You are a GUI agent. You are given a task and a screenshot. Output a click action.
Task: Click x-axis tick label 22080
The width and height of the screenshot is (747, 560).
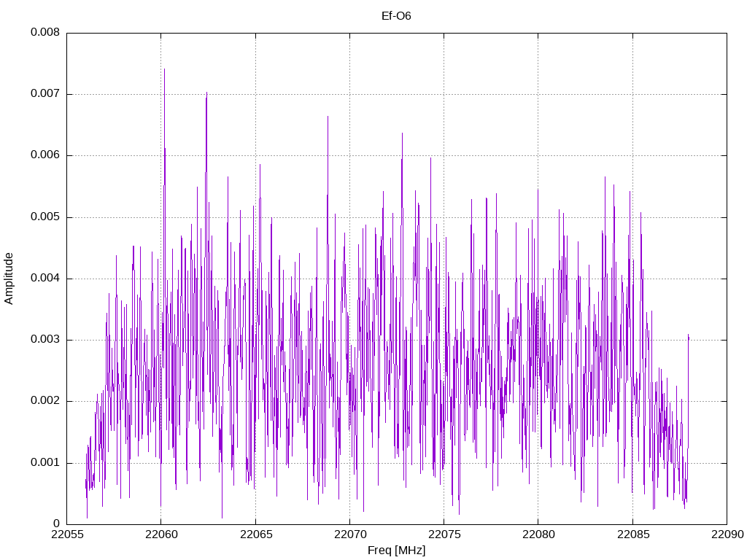point(539,534)
